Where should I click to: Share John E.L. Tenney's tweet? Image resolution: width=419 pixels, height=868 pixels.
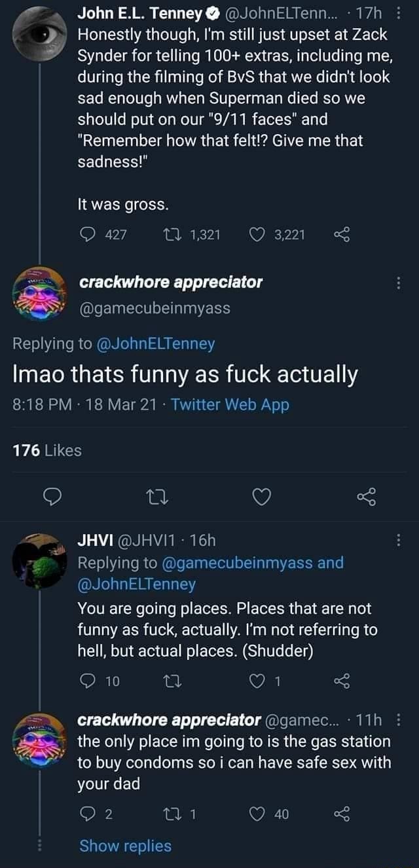(x=342, y=234)
